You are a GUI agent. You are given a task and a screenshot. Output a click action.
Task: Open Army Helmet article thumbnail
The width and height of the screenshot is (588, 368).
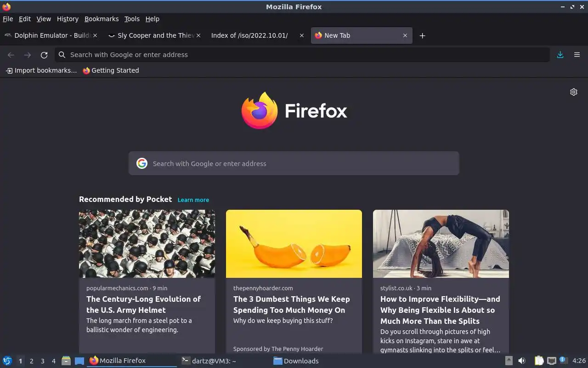pyautogui.click(x=147, y=244)
